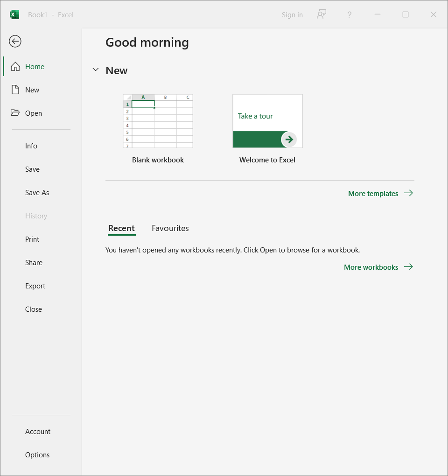Click the New blank page icon
This screenshot has width=448, height=476.
tap(15, 90)
